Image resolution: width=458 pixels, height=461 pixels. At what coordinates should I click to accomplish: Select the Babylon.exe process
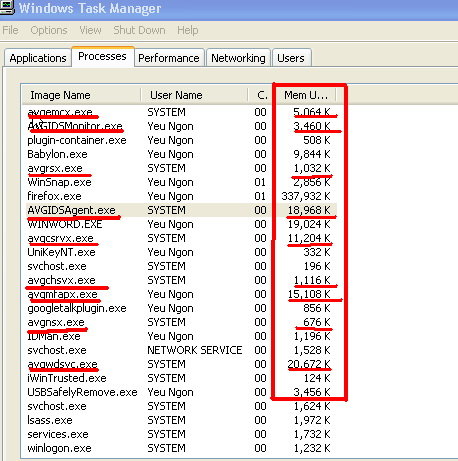180,154
